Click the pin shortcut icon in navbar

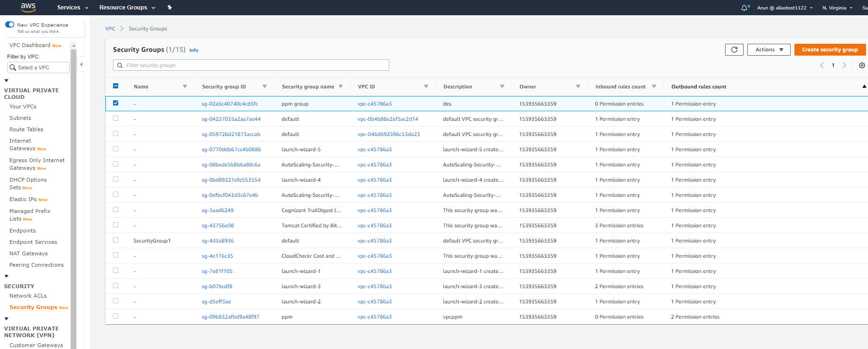pos(170,8)
